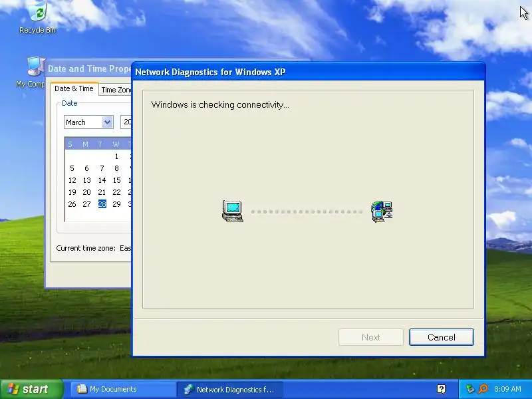Open the March month dropdown
Screen dimensions: 532x399
(88, 122)
